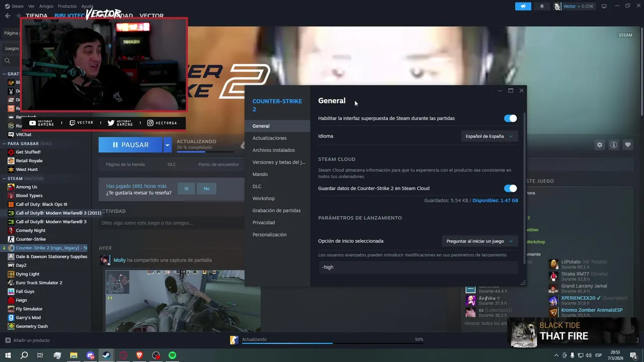Open Spotify from the taskbar
The image size is (644, 362).
pyautogui.click(x=173, y=355)
